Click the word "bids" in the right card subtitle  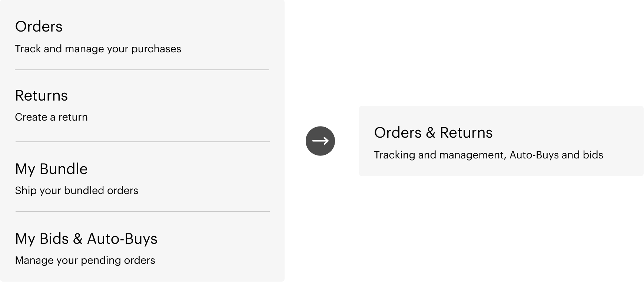click(593, 155)
